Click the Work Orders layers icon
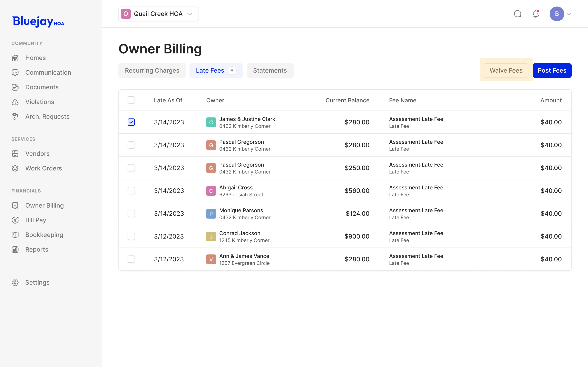 (x=15, y=168)
